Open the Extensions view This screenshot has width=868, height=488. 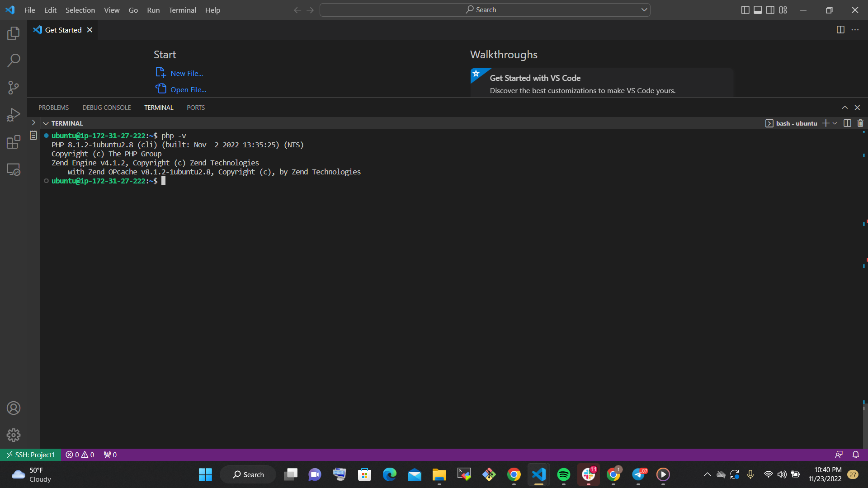click(14, 142)
